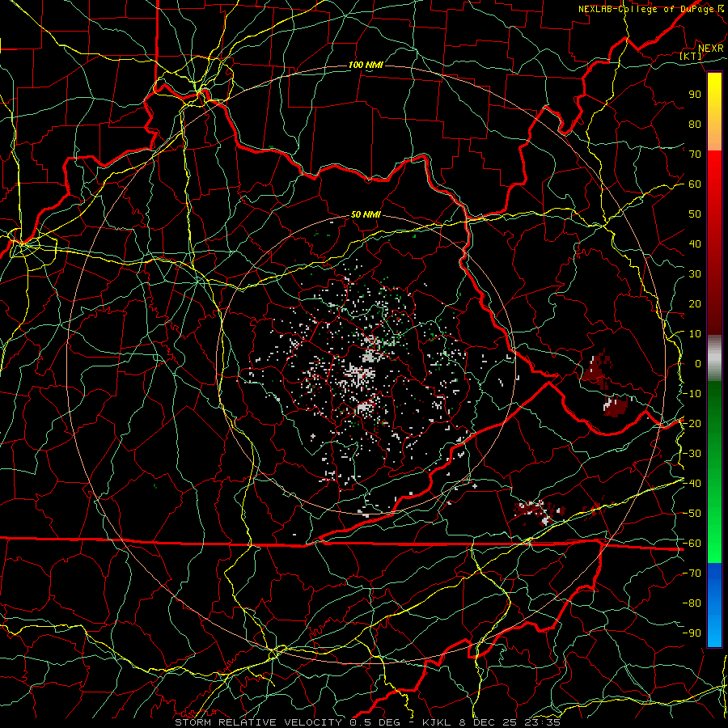Click the [KT] units label
This screenshot has height=728, width=728.
coord(691,56)
